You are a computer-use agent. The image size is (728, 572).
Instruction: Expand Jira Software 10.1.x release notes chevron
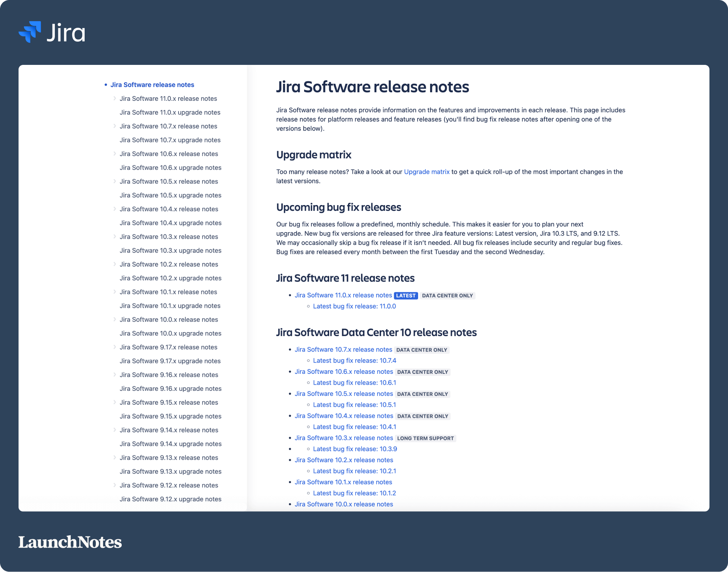[115, 292]
